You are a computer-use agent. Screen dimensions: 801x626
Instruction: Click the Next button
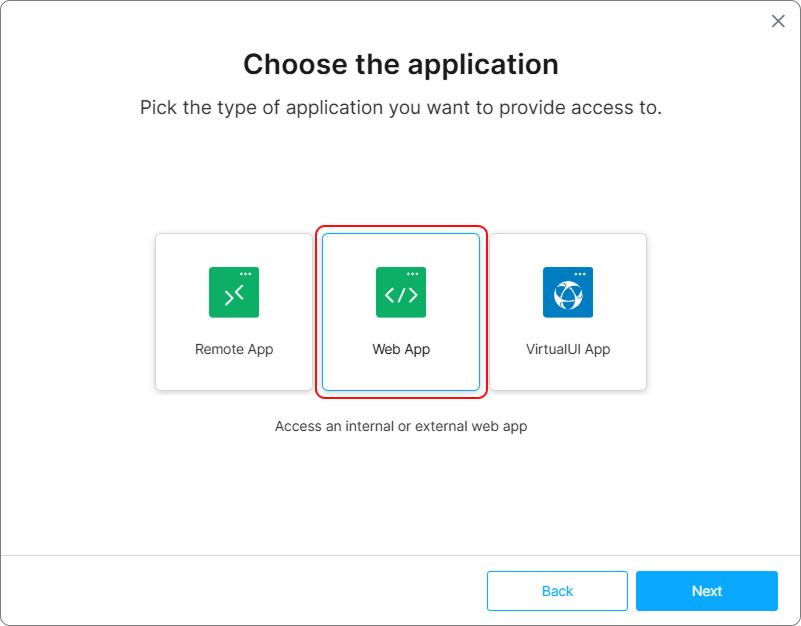click(x=706, y=591)
